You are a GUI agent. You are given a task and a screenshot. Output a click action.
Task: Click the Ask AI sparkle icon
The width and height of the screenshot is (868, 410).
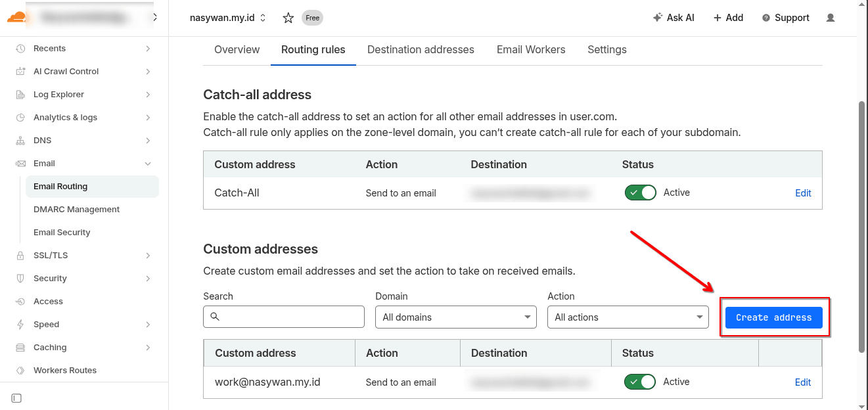click(x=657, y=17)
